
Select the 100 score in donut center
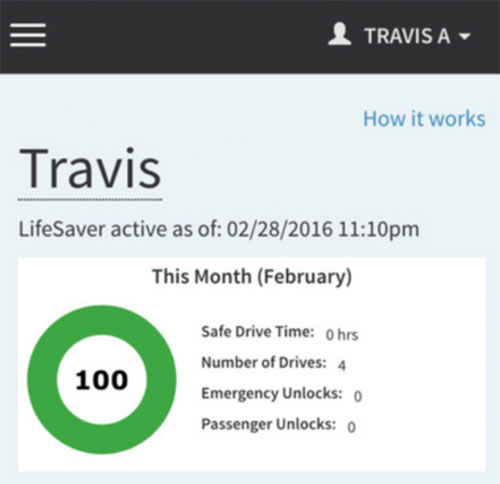[x=102, y=380]
